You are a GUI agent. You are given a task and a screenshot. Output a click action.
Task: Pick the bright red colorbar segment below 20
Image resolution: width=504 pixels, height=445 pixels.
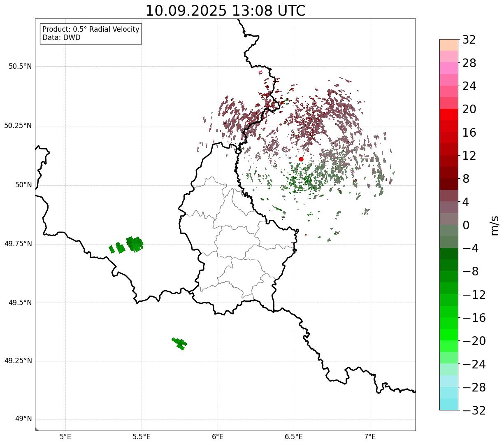(448, 114)
